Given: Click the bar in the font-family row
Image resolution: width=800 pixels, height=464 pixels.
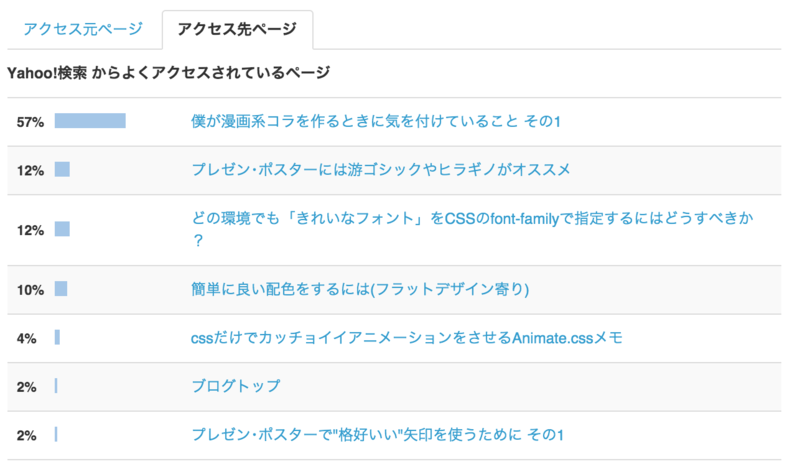Looking at the screenshot, I should pyautogui.click(x=62, y=230).
